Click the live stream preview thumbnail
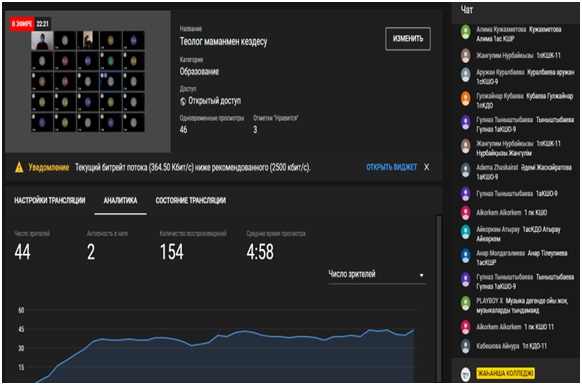Viewport: 582px width, 385px height. point(88,81)
